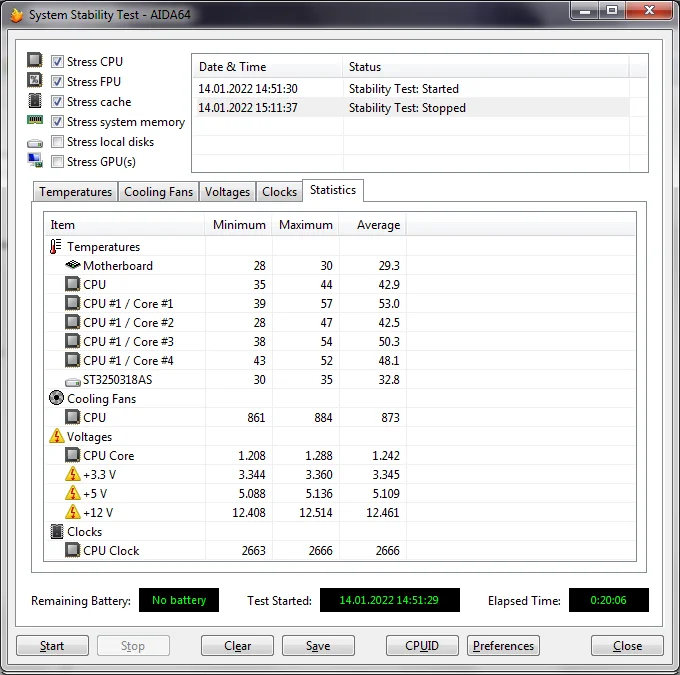This screenshot has height=675, width=680.
Task: Click the Clear button
Action: tap(237, 646)
